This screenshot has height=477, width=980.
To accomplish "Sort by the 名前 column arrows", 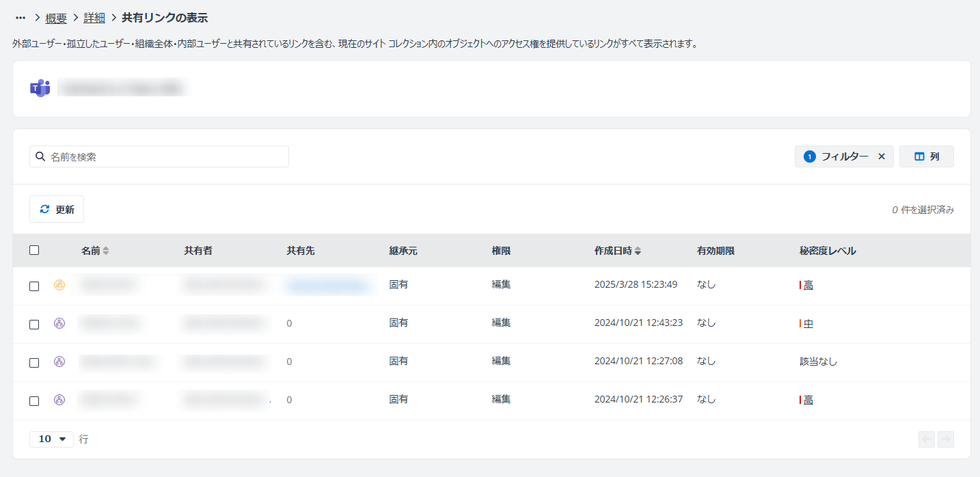I will [x=106, y=251].
